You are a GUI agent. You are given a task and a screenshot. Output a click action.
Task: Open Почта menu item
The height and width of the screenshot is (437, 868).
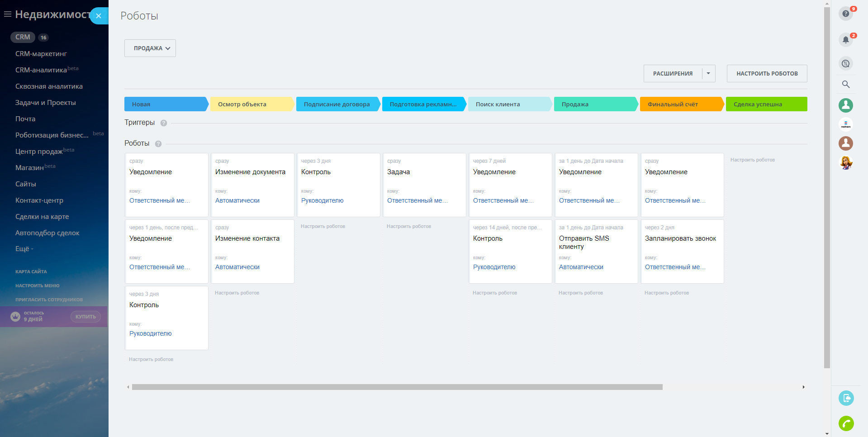(25, 119)
